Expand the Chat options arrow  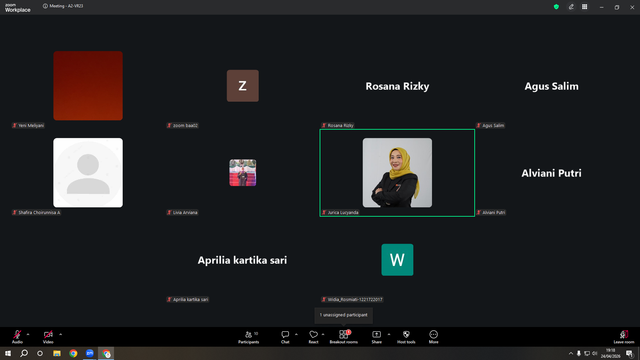pyautogui.click(x=296, y=334)
